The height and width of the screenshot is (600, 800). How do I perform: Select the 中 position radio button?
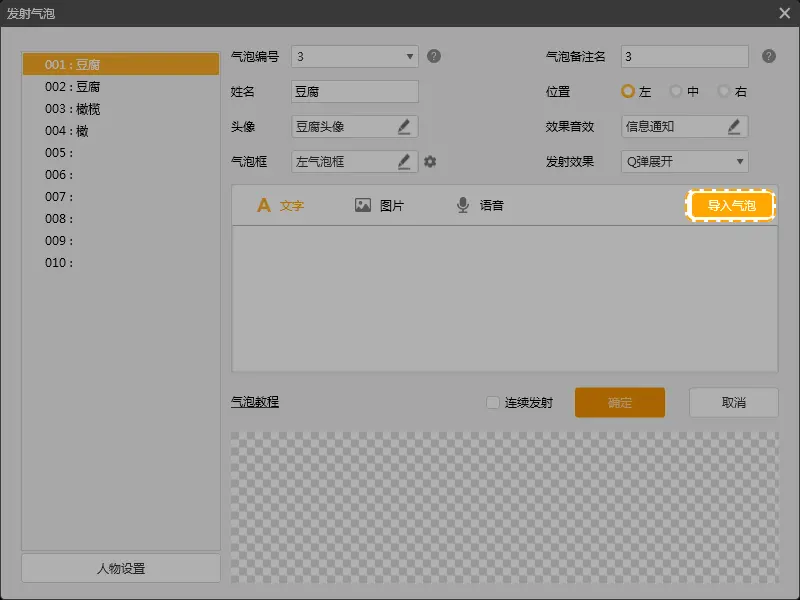(677, 91)
